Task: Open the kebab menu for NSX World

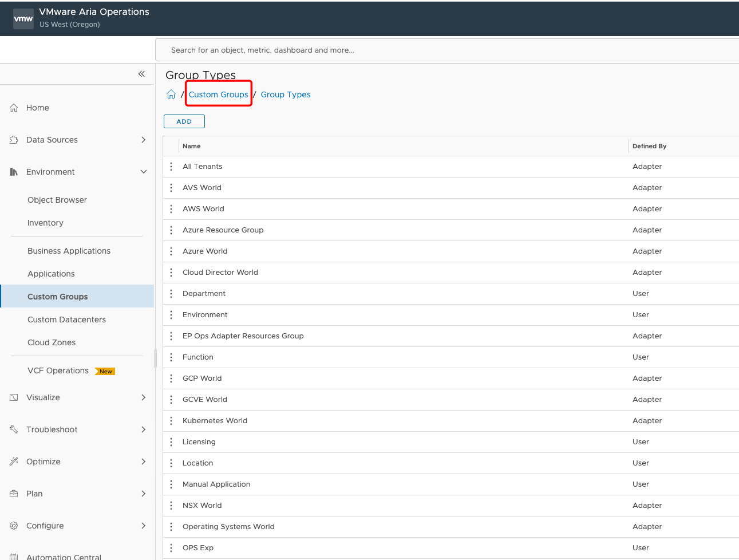Action: click(x=171, y=506)
